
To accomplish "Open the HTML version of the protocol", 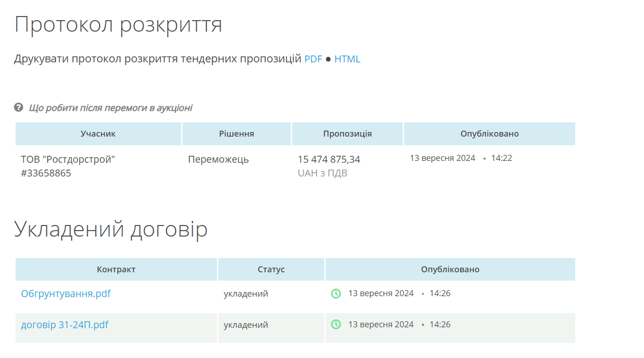I will tap(347, 59).
